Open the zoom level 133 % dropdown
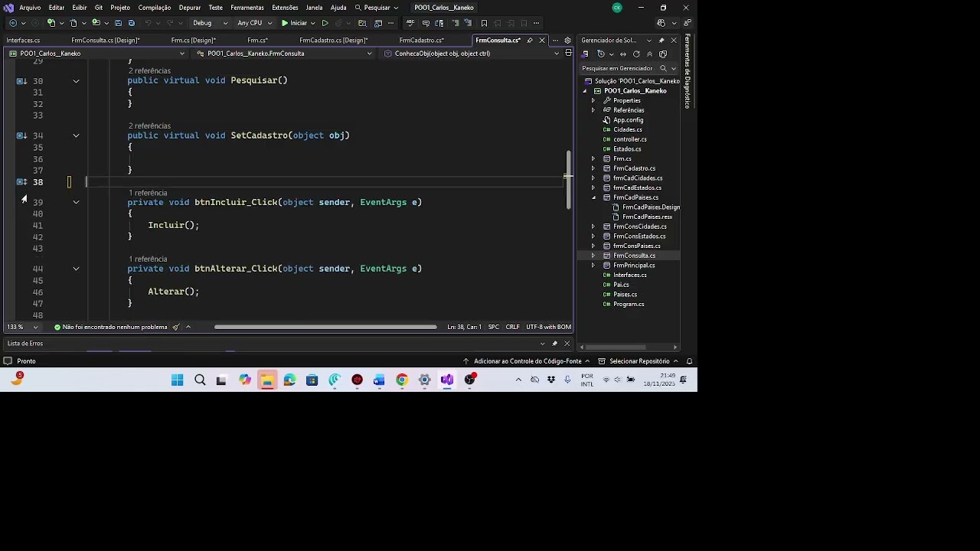980x551 pixels. (23, 327)
